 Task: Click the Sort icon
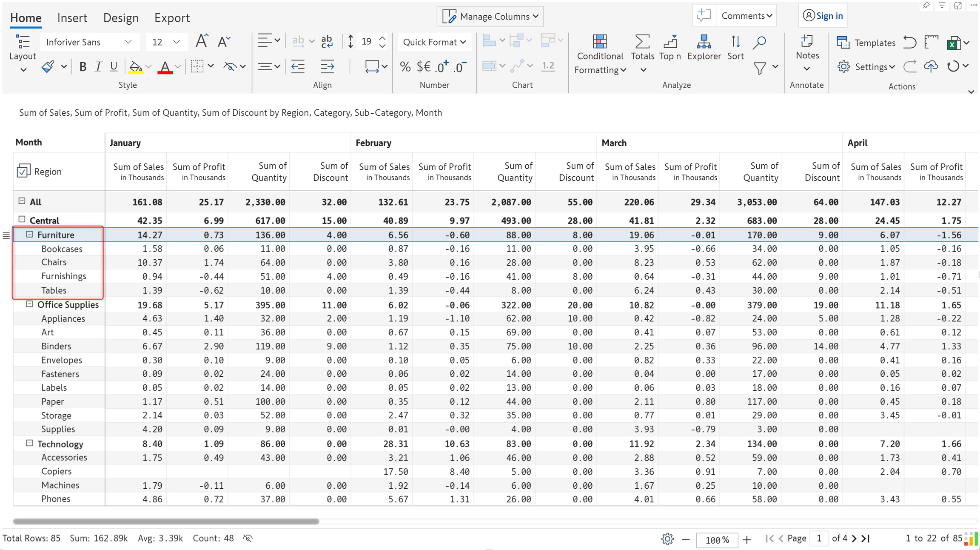point(735,43)
